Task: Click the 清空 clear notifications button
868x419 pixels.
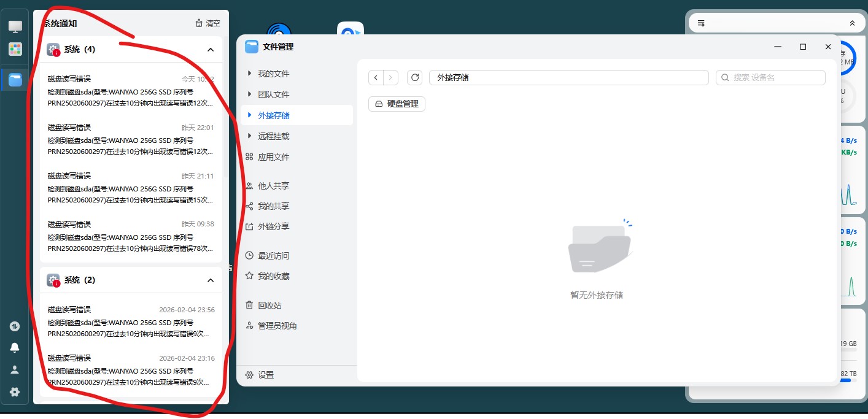Action: pos(207,23)
